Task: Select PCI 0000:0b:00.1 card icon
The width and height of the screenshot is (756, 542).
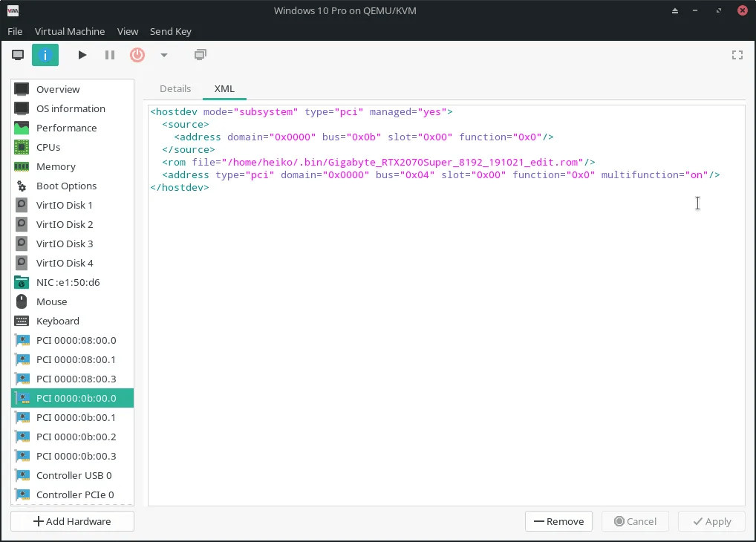Action: pos(22,417)
